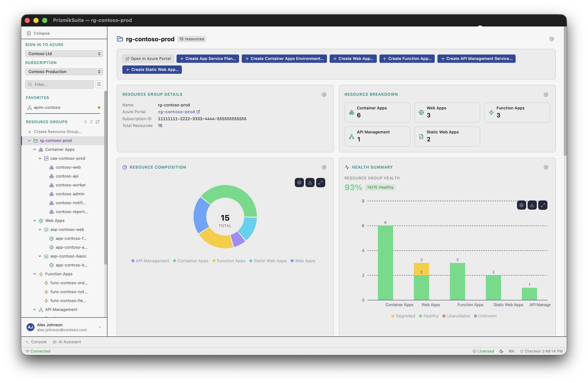Click the Filter input field
The image size is (588, 383).
pyautogui.click(x=59, y=84)
